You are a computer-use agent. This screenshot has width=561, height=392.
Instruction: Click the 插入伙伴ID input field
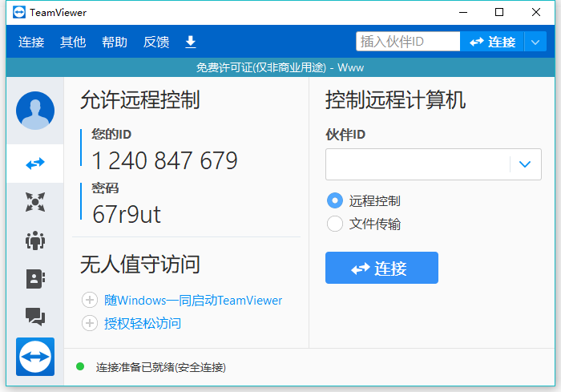point(408,42)
